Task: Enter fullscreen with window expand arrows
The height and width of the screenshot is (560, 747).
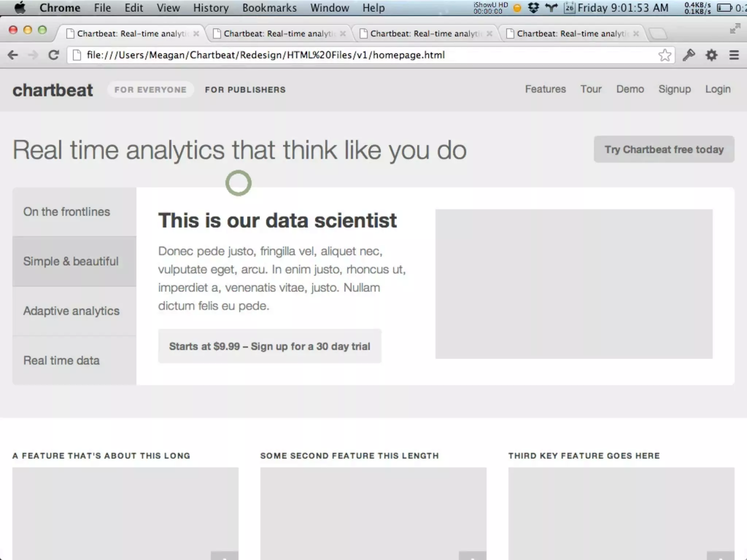Action: click(x=735, y=29)
